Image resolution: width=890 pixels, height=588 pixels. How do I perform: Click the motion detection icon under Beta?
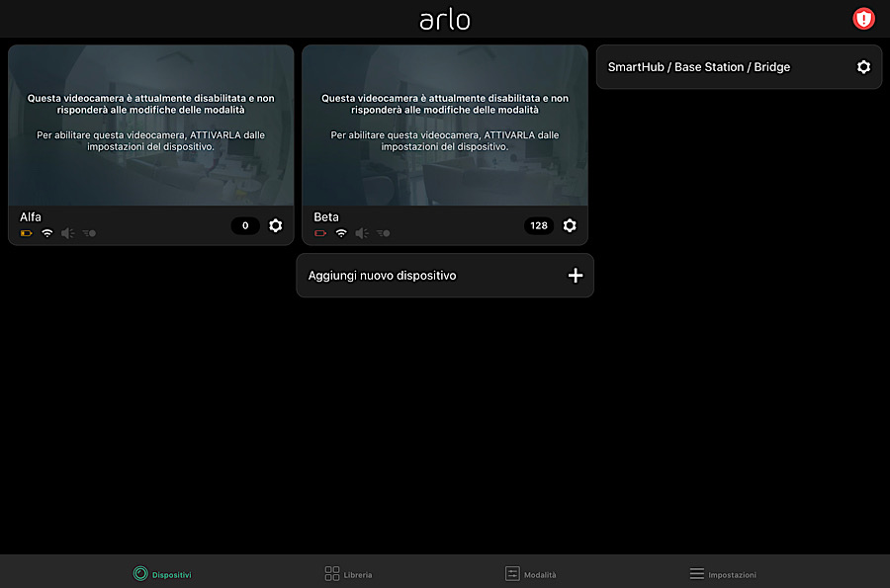pos(383,233)
